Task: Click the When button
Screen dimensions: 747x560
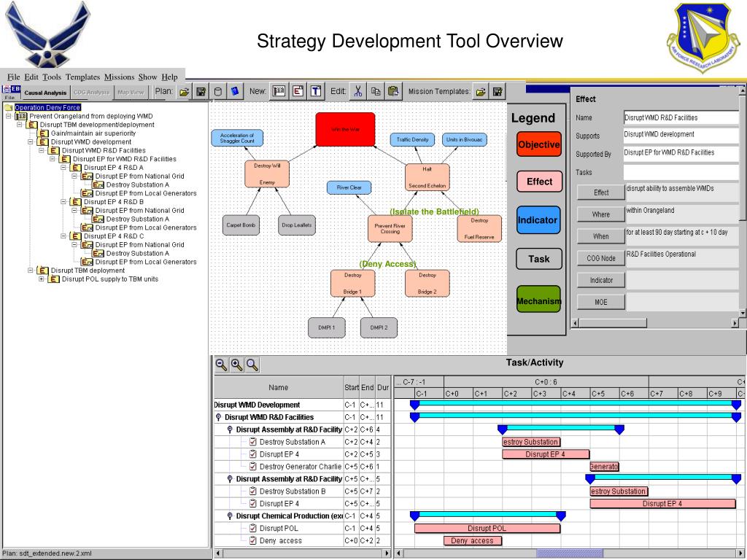Action: [x=601, y=236]
